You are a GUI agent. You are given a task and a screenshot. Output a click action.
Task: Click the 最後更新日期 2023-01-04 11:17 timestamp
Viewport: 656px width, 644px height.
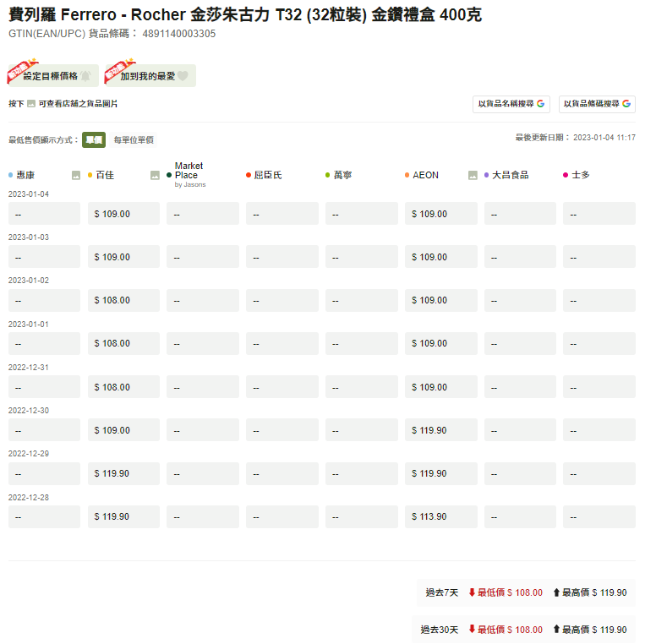[x=575, y=138]
